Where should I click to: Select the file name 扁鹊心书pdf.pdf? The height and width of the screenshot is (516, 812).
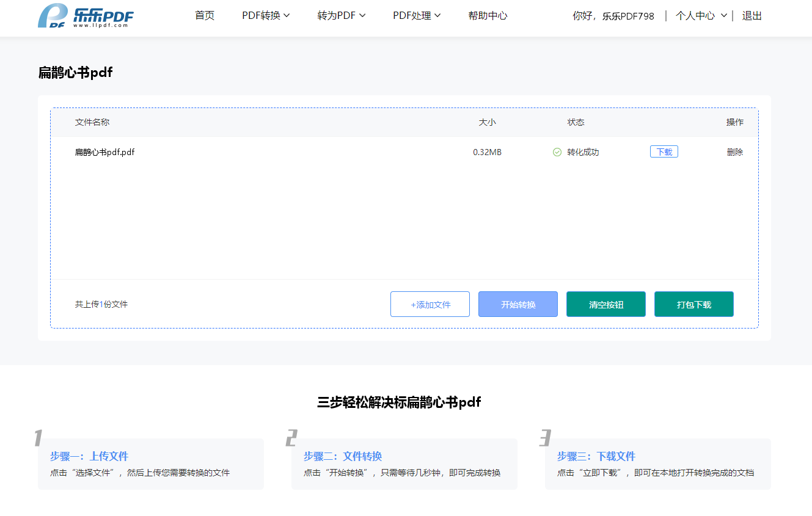(x=104, y=152)
